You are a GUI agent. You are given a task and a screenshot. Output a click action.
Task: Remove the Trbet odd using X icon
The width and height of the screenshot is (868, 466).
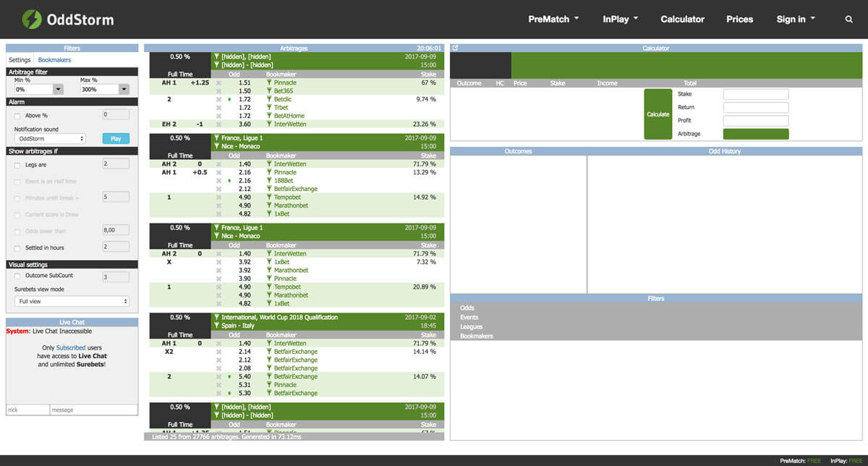(x=218, y=108)
